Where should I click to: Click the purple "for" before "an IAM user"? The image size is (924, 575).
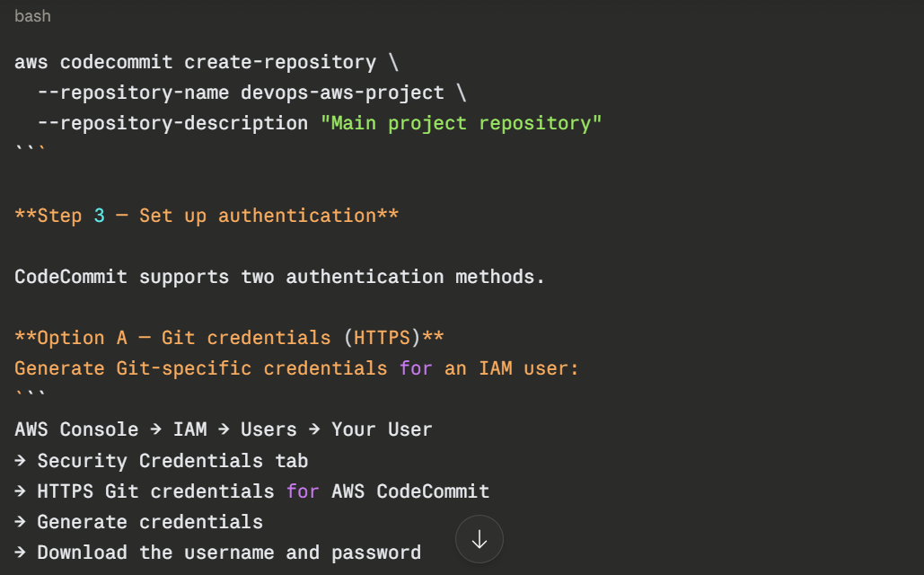click(416, 368)
